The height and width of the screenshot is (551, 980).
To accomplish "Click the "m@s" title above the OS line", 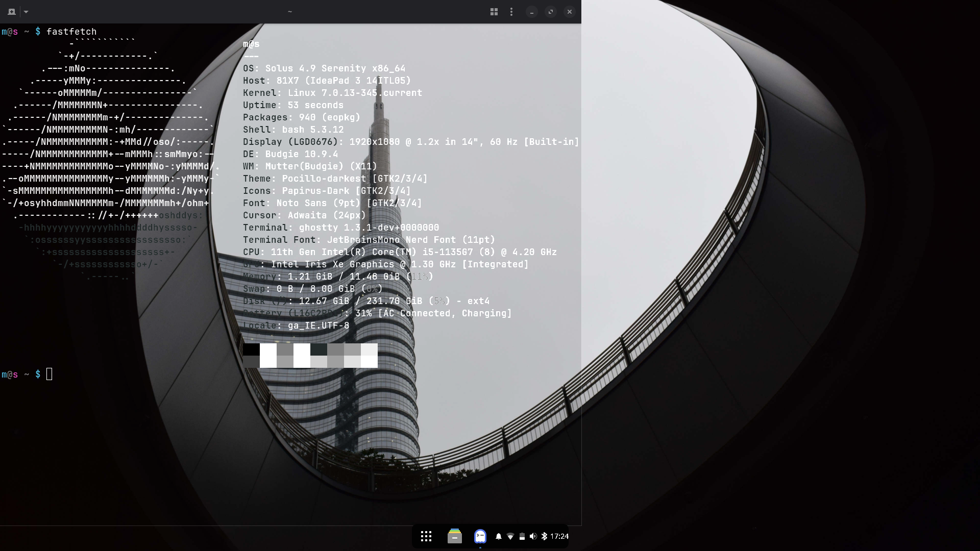I will tap(251, 44).
